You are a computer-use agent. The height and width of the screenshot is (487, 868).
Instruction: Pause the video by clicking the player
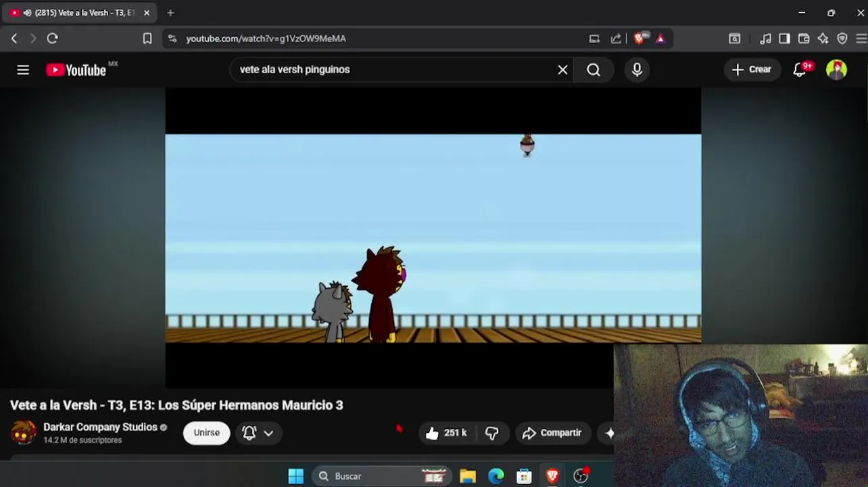point(433,238)
